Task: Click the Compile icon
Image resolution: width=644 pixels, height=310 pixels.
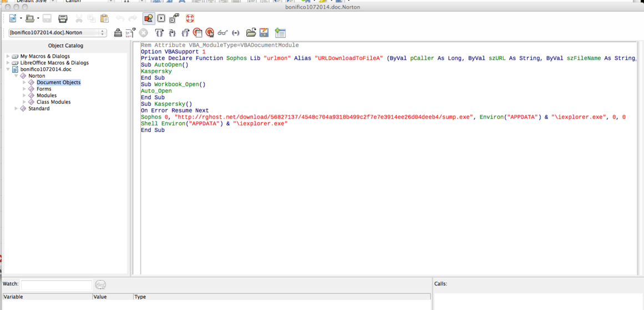Action: pos(118,33)
